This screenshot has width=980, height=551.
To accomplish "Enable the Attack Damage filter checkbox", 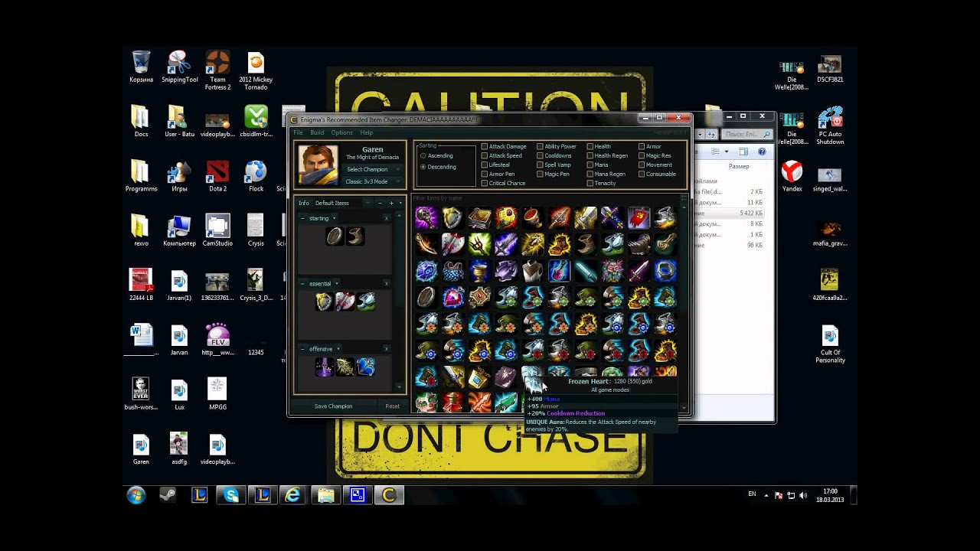I will (484, 146).
